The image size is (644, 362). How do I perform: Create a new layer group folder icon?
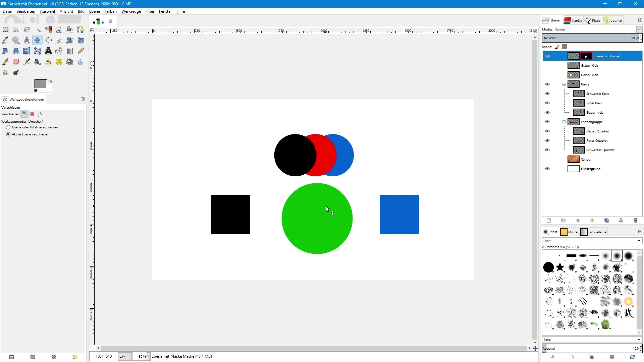563,221
